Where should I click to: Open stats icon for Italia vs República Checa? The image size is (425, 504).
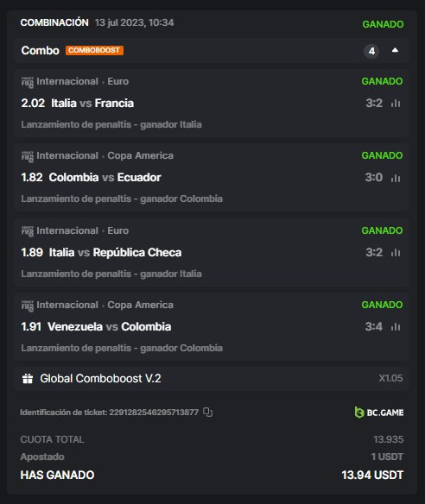pos(396,253)
